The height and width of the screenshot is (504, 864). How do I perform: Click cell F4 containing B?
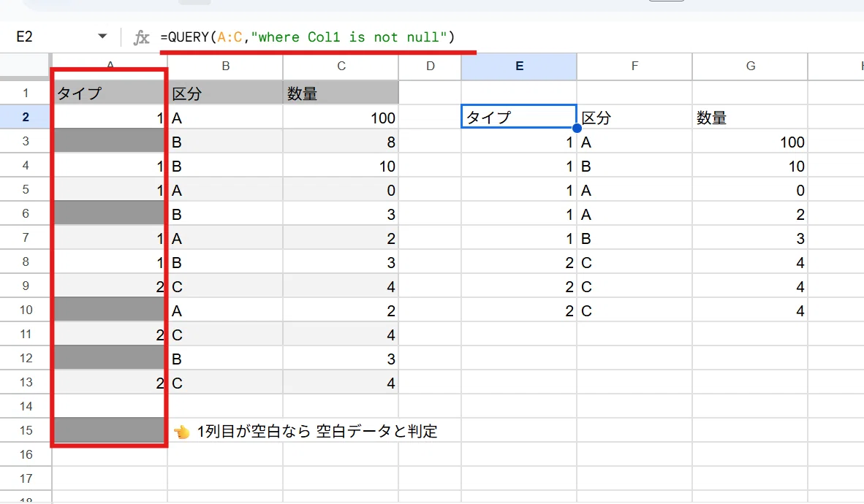tap(634, 166)
